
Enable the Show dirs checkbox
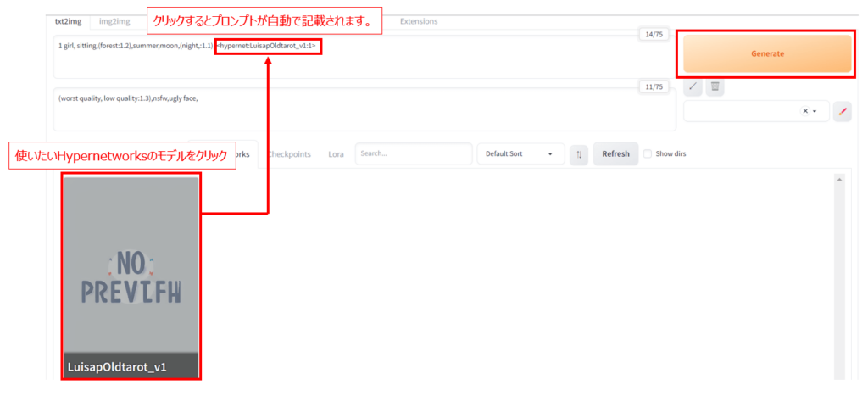[648, 154]
